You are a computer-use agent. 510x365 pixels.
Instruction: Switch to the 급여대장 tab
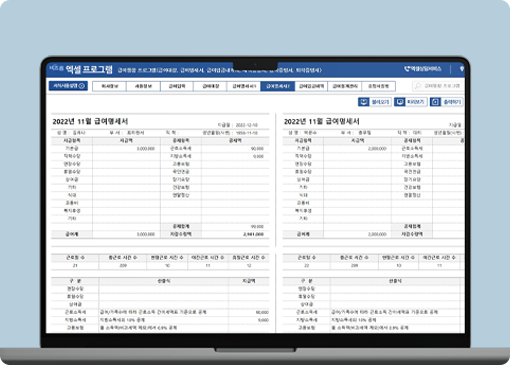point(210,86)
